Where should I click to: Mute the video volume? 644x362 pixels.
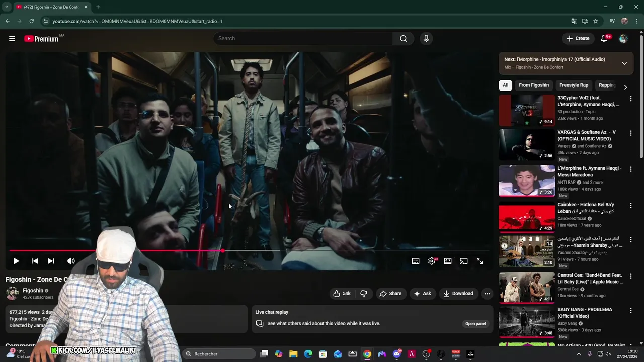pyautogui.click(x=71, y=261)
